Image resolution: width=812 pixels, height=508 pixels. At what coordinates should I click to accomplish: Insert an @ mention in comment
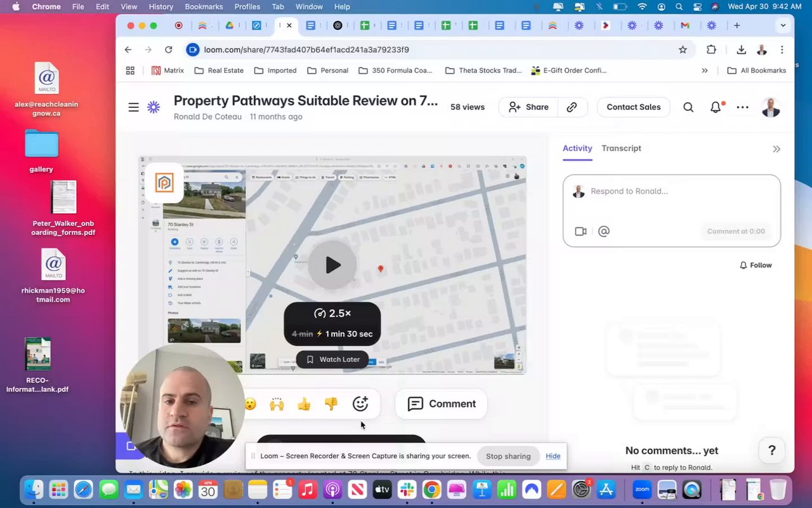point(604,231)
